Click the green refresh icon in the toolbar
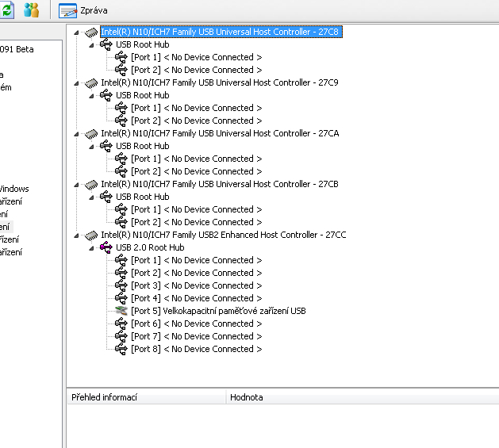 (6, 10)
